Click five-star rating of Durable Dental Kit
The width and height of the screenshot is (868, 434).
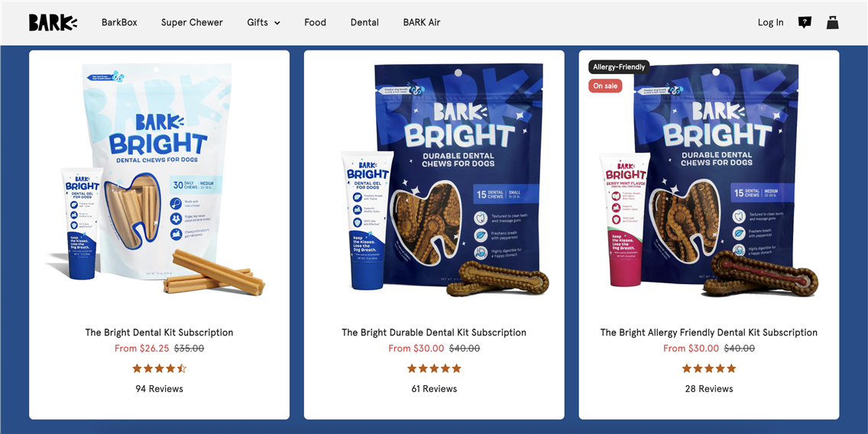tap(434, 368)
